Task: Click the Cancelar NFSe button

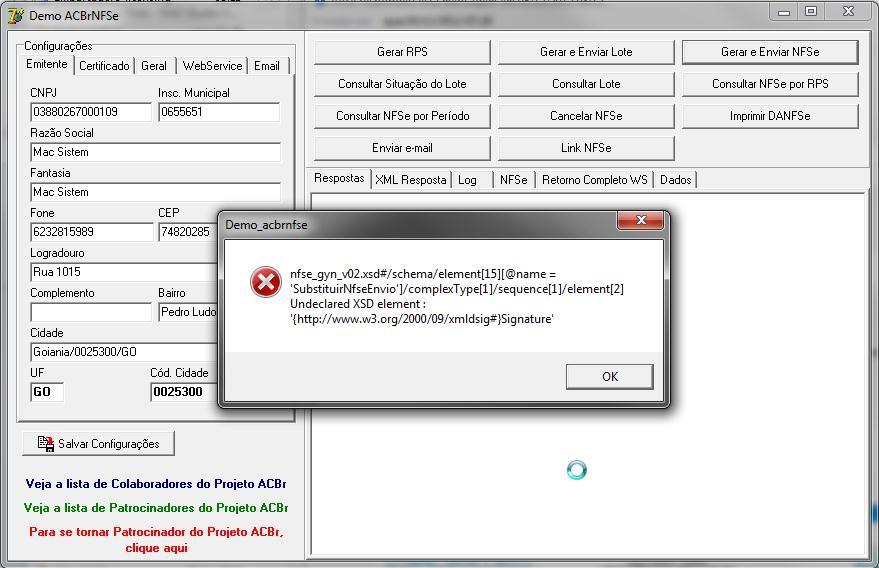Action: tap(586, 116)
